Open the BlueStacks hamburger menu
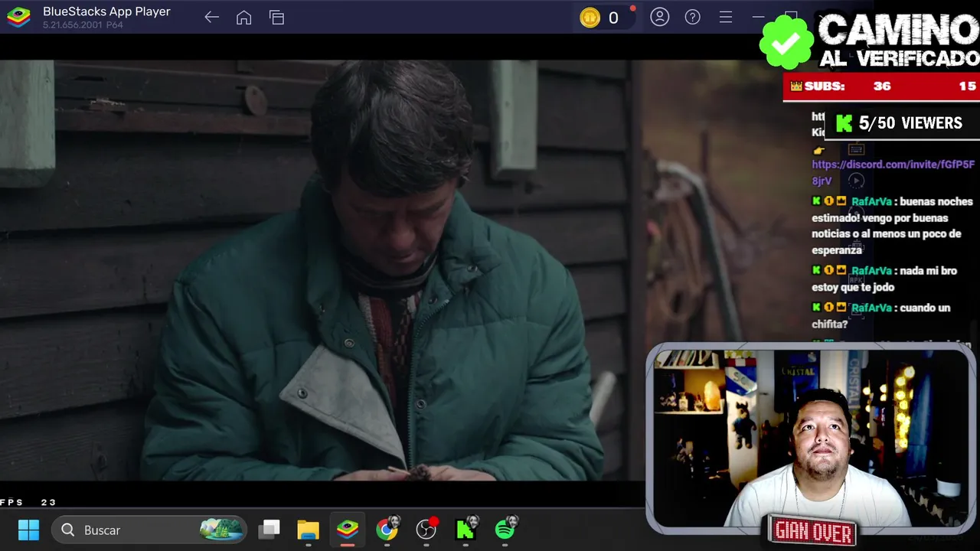 [x=726, y=17]
